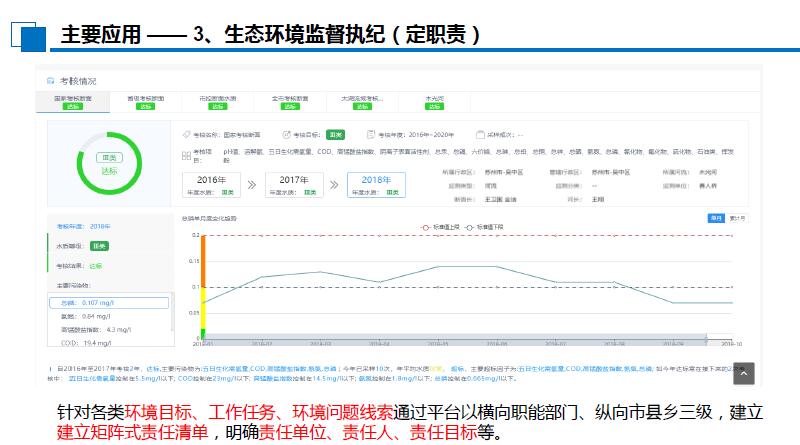Click the target icon beside 考核目标
Image resolution: width=800 pixels, height=445 pixels.
[286, 134]
